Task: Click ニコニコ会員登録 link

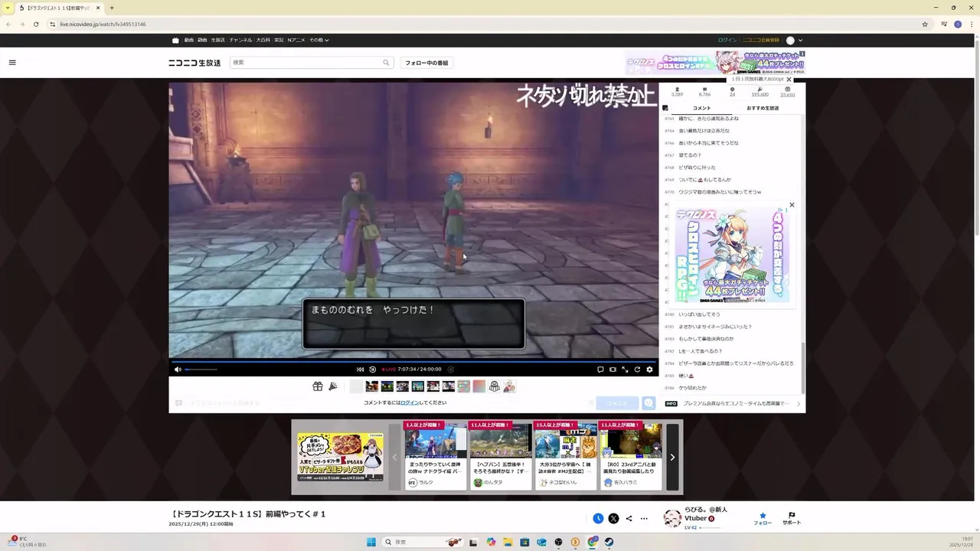Action: 760,41
